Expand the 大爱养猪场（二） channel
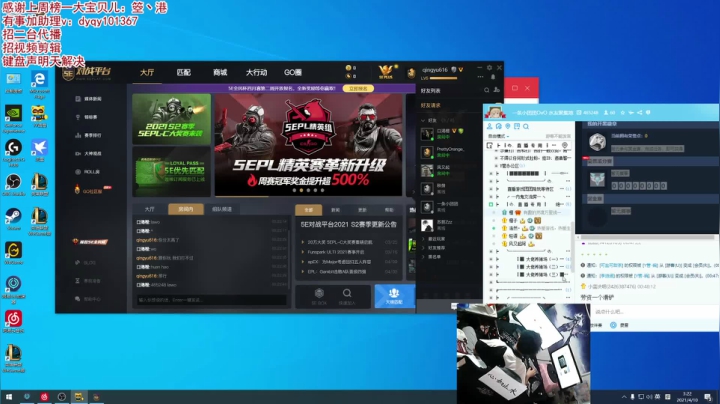The height and width of the screenshot is (404, 720). [497, 267]
